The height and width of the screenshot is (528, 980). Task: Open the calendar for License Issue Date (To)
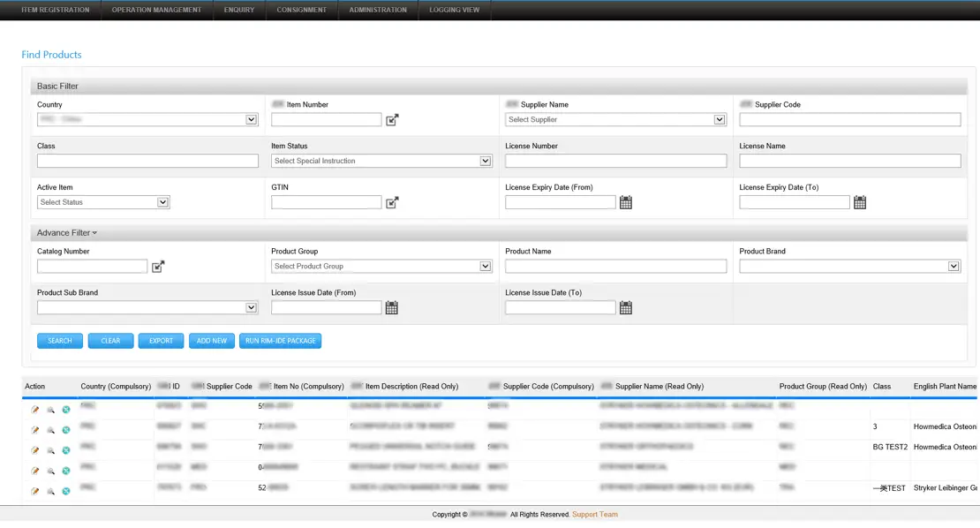point(626,308)
